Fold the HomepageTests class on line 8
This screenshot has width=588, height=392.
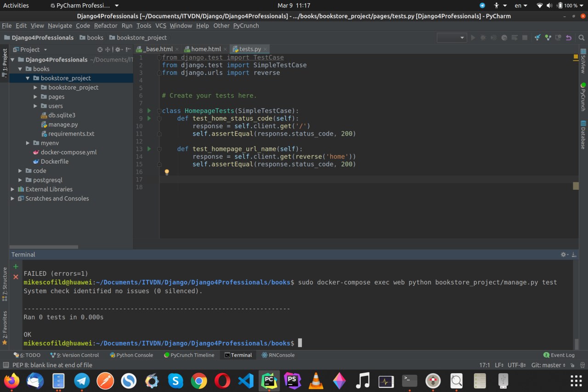coord(159,111)
